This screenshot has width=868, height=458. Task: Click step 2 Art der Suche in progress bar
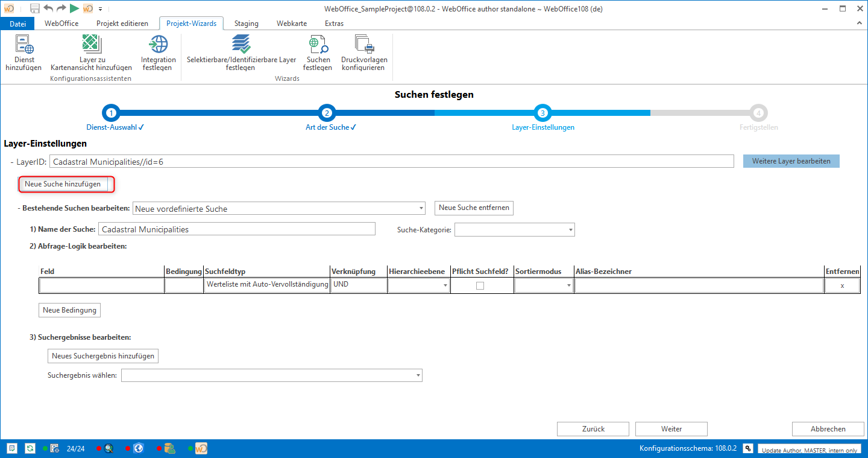pyautogui.click(x=327, y=113)
